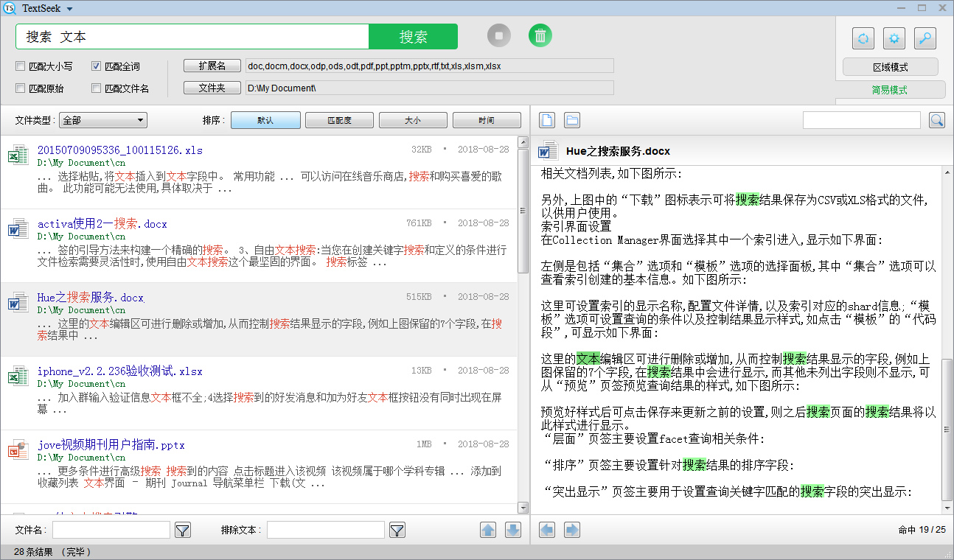Sort results by 默认
954x560 pixels.
(265, 120)
